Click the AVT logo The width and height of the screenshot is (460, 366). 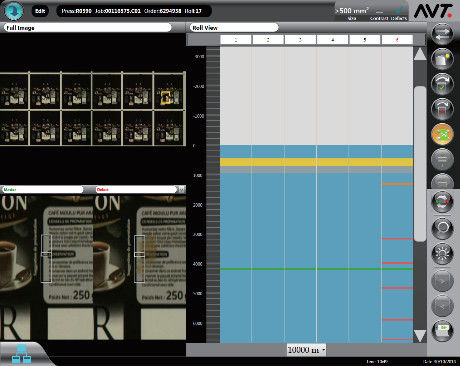tap(433, 12)
